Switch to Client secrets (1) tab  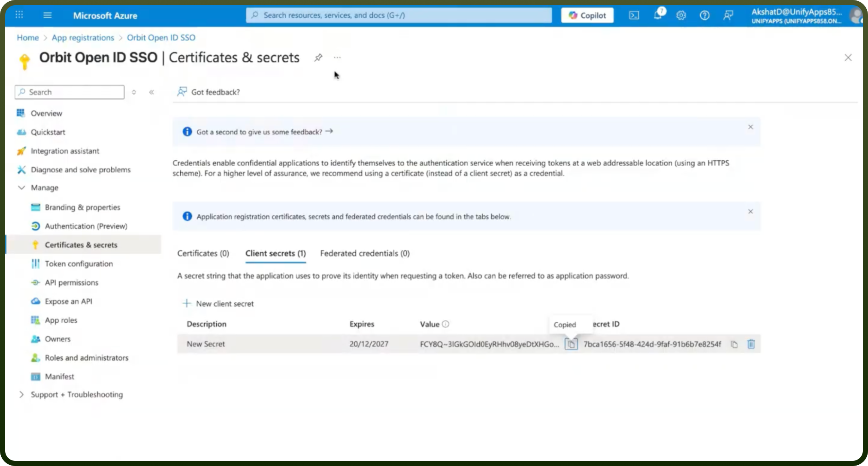pos(275,253)
